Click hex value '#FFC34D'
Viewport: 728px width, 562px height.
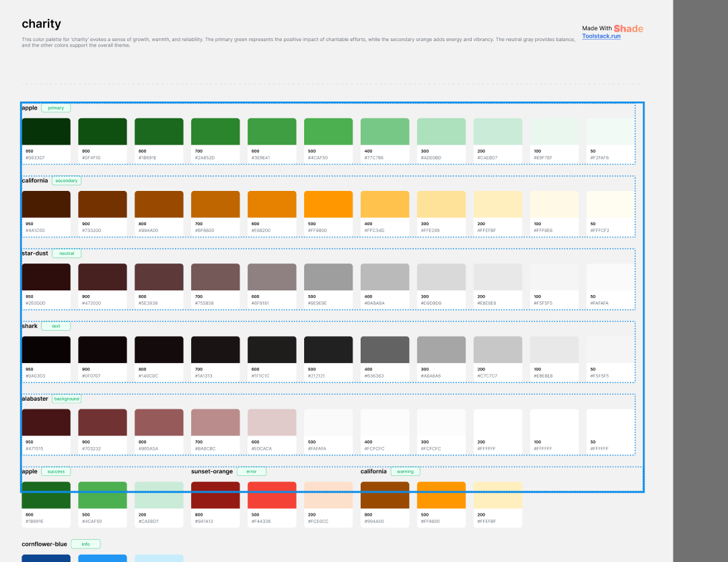(374, 231)
